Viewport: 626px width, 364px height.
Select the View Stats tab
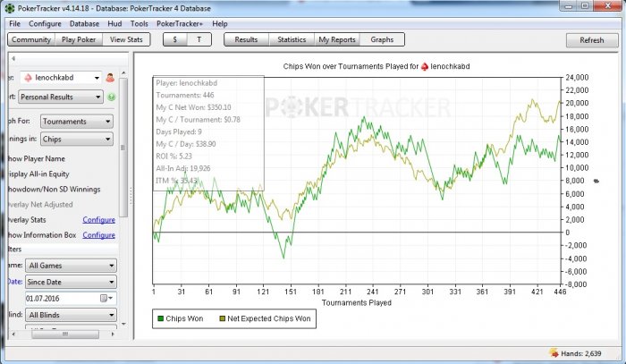coord(126,39)
